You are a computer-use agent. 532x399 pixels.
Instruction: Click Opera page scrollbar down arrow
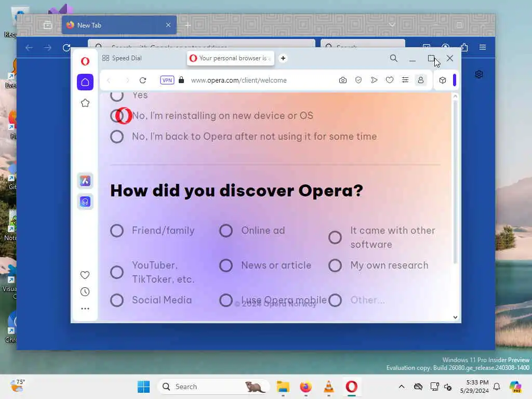point(455,317)
